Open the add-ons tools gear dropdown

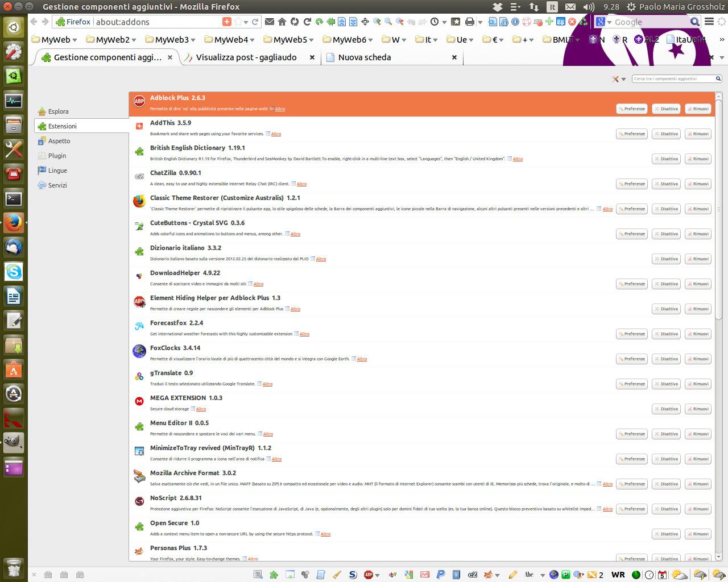[x=619, y=79]
